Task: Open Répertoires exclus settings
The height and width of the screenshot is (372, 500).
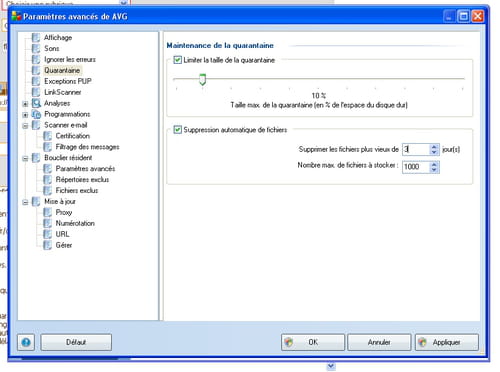Action: (x=82, y=180)
